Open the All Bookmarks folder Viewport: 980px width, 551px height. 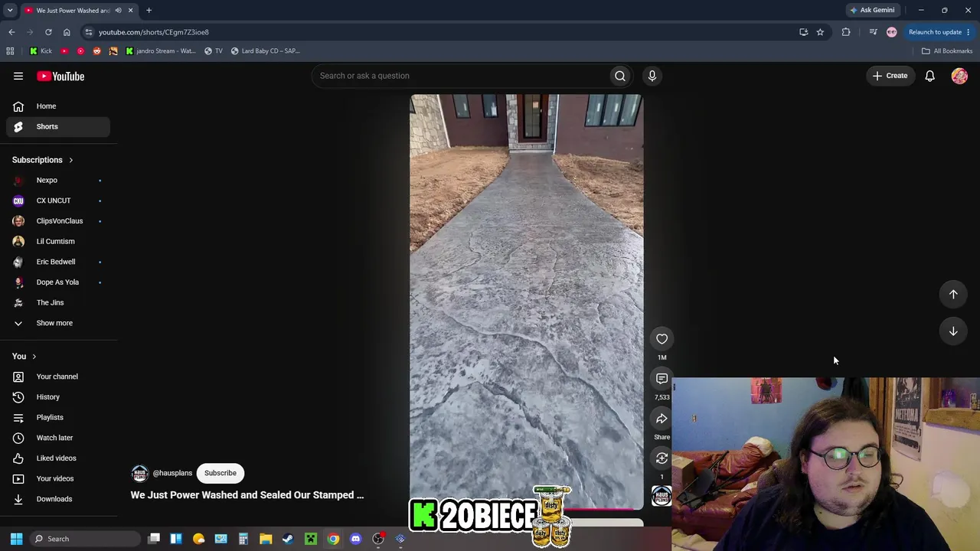[x=947, y=51]
